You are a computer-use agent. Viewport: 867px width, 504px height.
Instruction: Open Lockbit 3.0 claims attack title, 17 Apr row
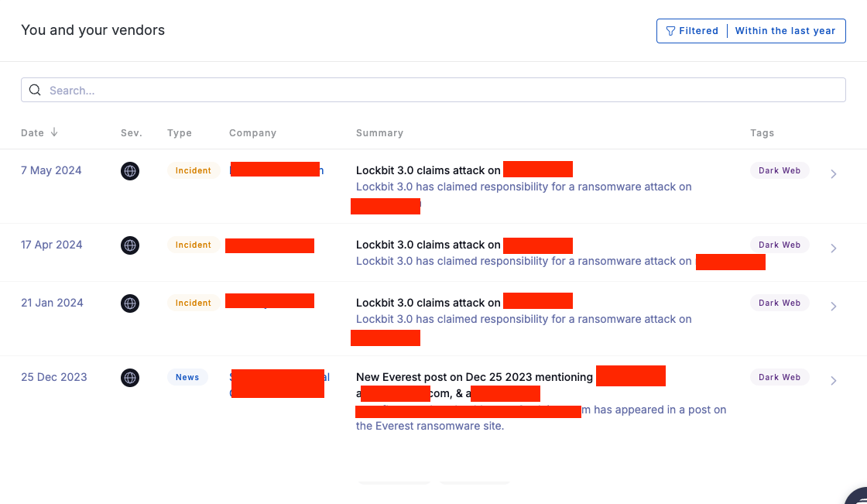(x=428, y=245)
